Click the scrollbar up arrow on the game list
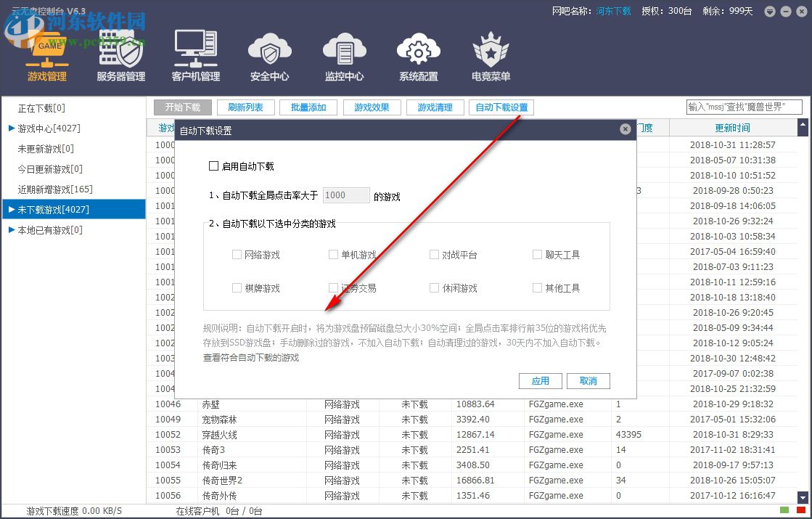Viewport: 812px width, 519px height. coord(803,128)
